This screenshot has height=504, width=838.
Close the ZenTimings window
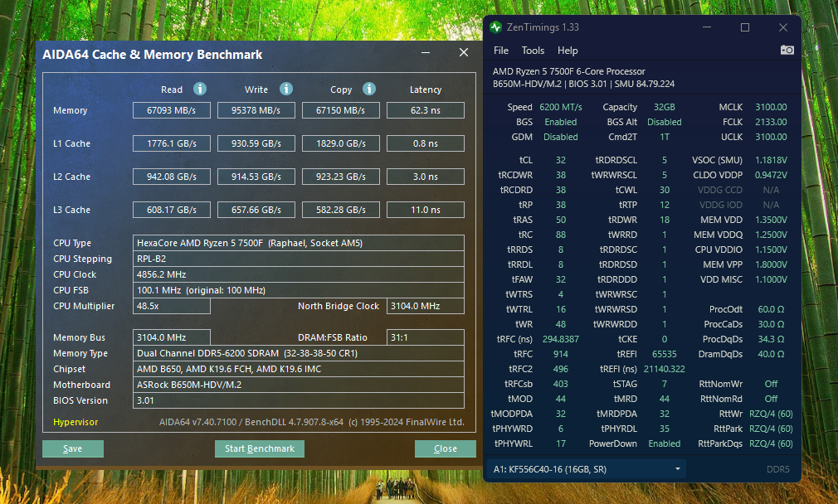click(783, 27)
